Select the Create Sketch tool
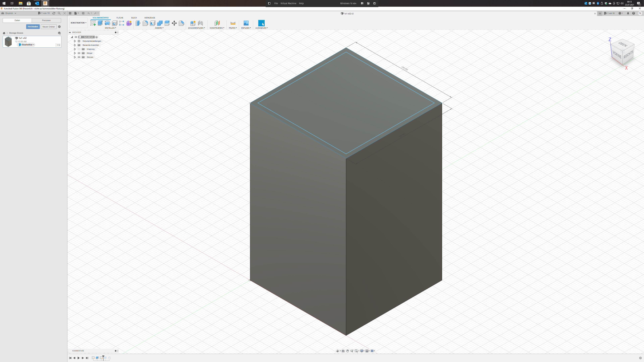Viewport: 644px width, 362px height. (93, 23)
